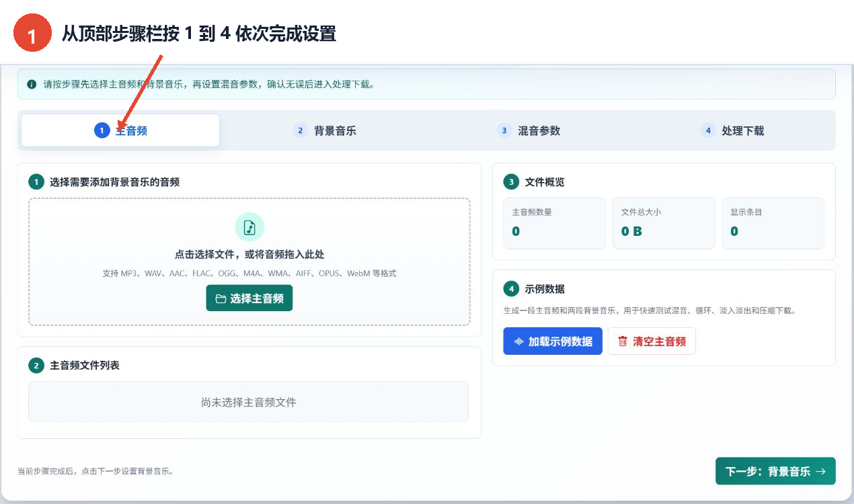The width and height of the screenshot is (854, 504).
Task: Click the arrow icon on 下一步 button
Action: [x=820, y=471]
